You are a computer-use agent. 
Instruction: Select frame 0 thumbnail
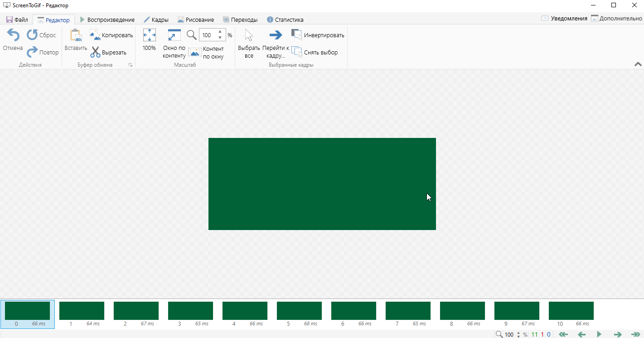tap(27, 314)
